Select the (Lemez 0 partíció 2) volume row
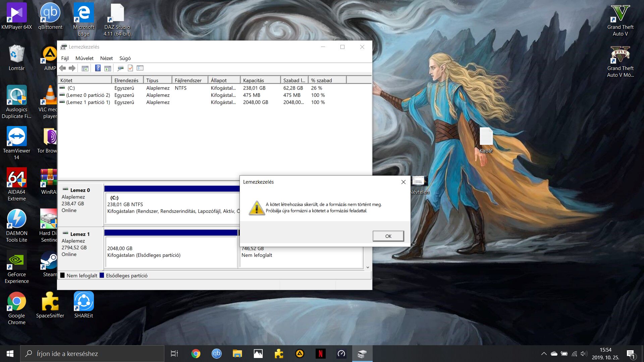The height and width of the screenshot is (362, 644). (x=215, y=95)
